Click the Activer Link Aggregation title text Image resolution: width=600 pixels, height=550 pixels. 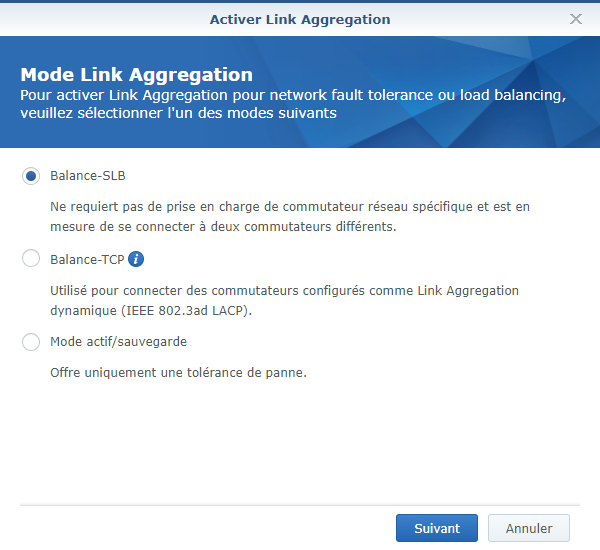(300, 20)
